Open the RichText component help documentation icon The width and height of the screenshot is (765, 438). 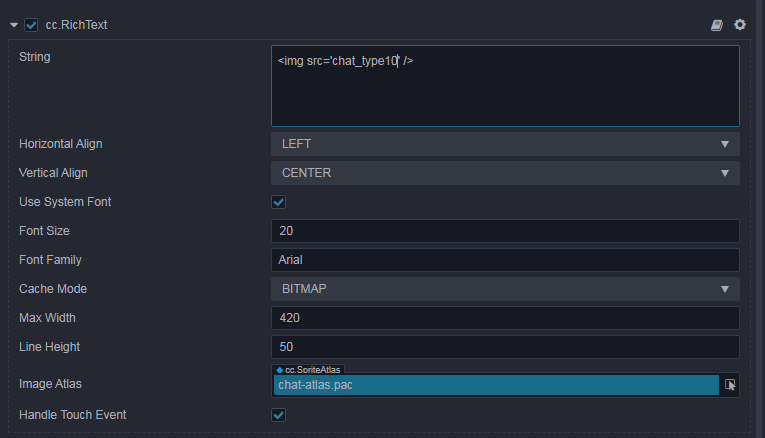pyautogui.click(x=717, y=24)
